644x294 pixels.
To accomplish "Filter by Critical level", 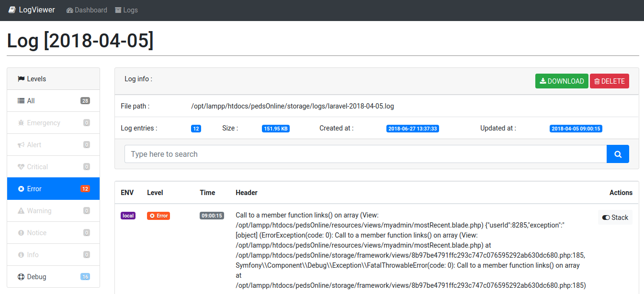I will point(54,167).
